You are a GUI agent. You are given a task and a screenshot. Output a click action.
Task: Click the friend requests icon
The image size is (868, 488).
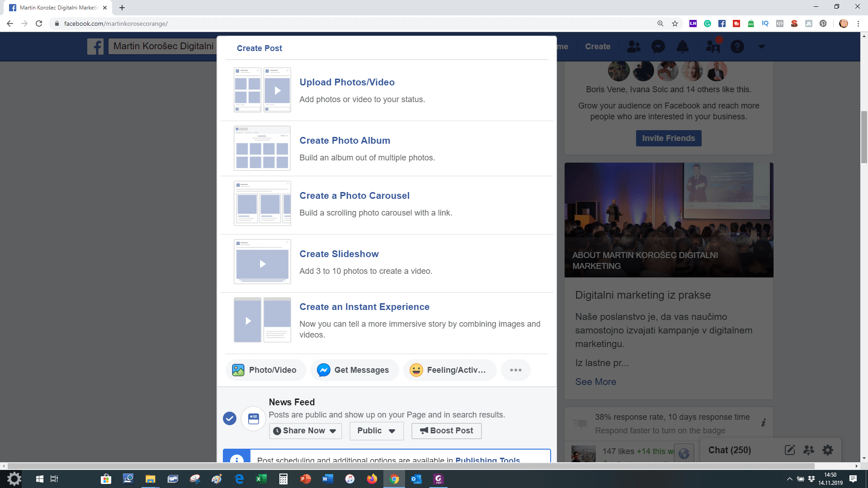(x=634, y=47)
